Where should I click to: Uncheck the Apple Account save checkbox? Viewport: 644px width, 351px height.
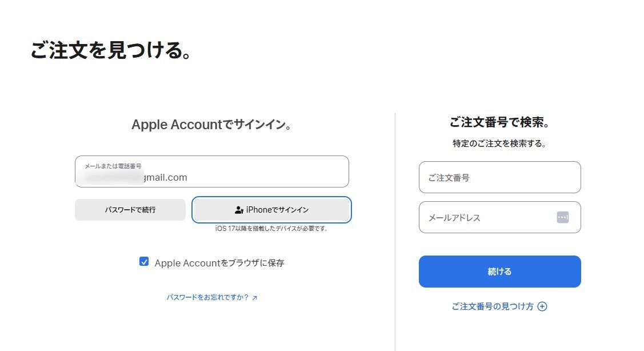[144, 262]
